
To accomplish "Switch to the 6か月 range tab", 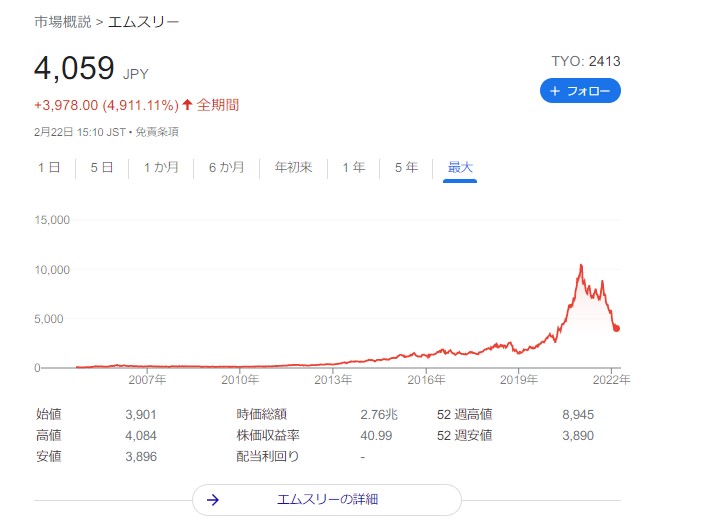I will pyautogui.click(x=226, y=168).
